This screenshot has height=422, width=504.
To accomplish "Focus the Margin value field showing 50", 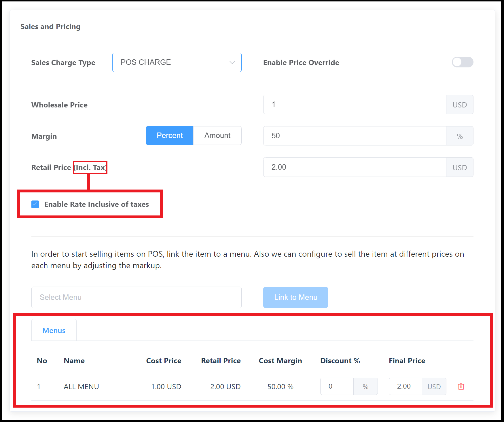I will coord(354,136).
